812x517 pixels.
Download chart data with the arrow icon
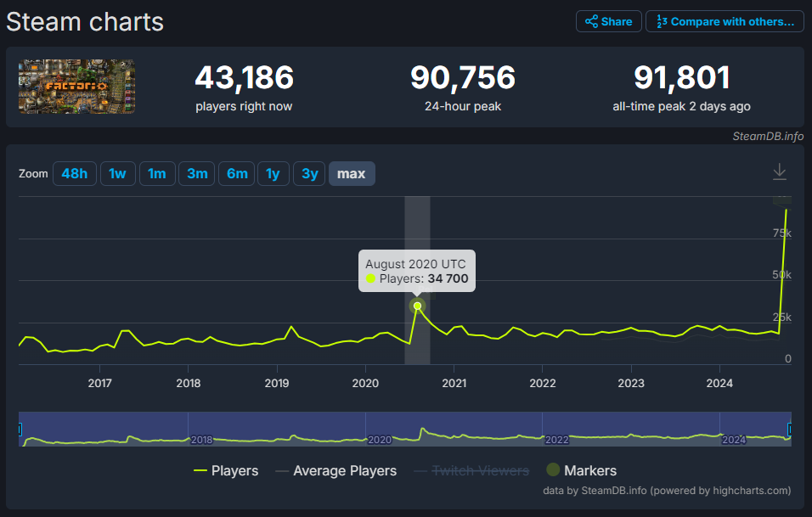click(780, 171)
